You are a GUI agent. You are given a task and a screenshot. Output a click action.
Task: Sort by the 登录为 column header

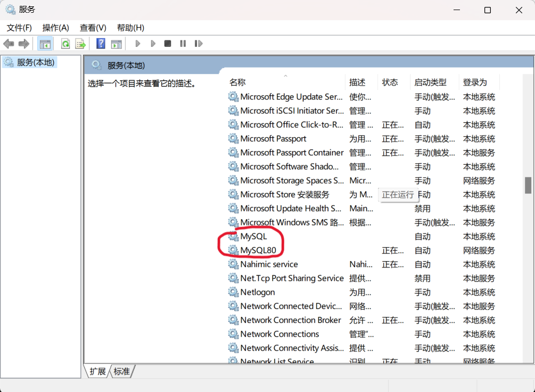coord(479,82)
